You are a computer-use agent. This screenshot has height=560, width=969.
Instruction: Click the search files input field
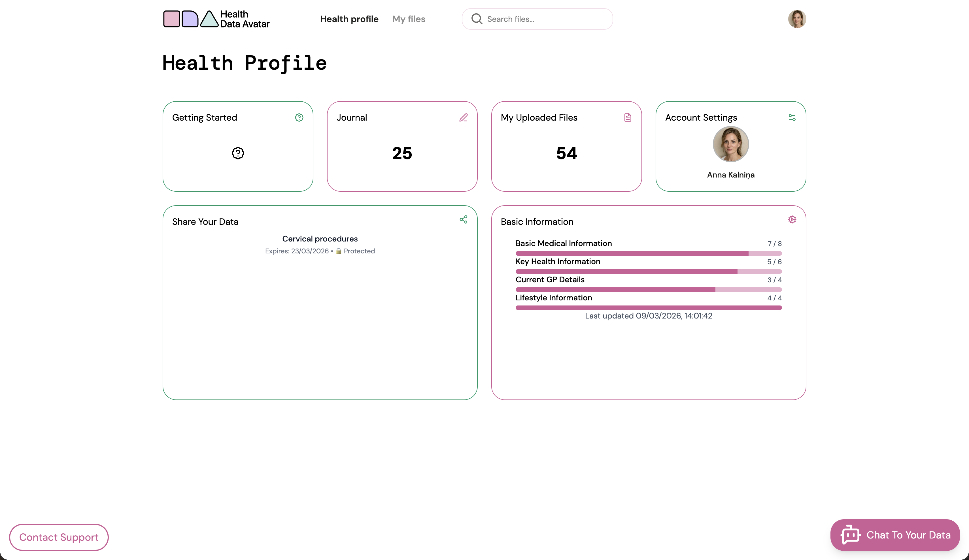point(538,19)
